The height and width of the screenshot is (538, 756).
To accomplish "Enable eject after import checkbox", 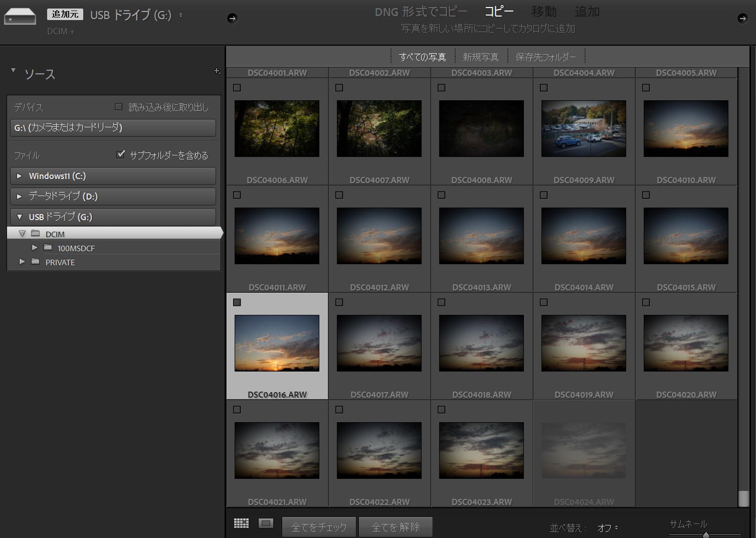I will pyautogui.click(x=119, y=107).
